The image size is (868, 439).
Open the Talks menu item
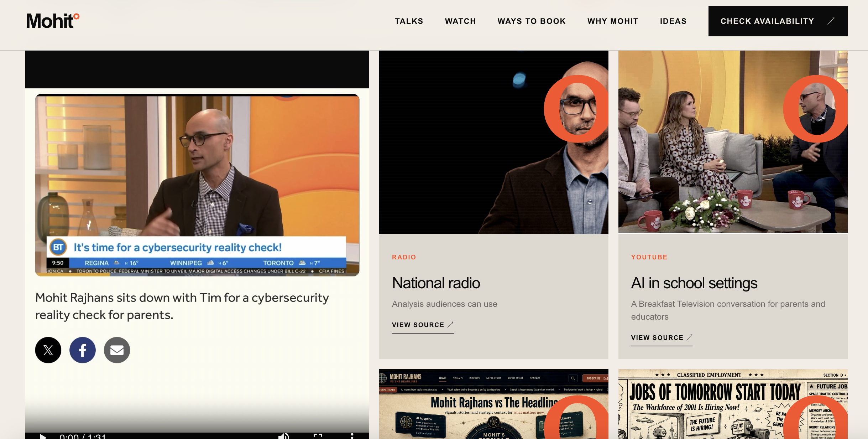[x=409, y=21]
